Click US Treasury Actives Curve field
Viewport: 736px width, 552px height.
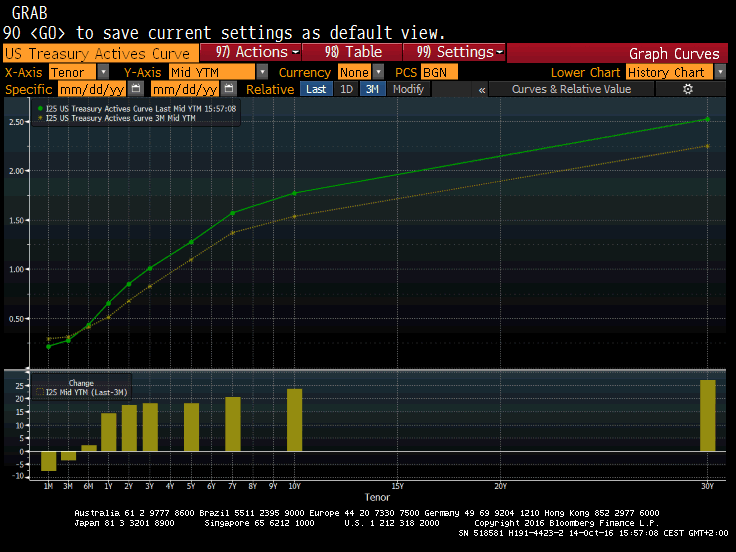[100, 53]
